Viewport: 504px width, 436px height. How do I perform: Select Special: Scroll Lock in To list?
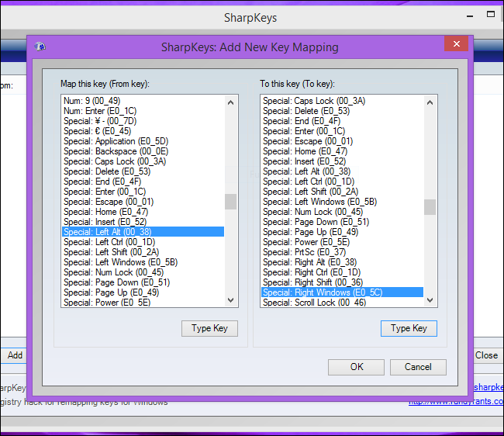click(x=342, y=303)
